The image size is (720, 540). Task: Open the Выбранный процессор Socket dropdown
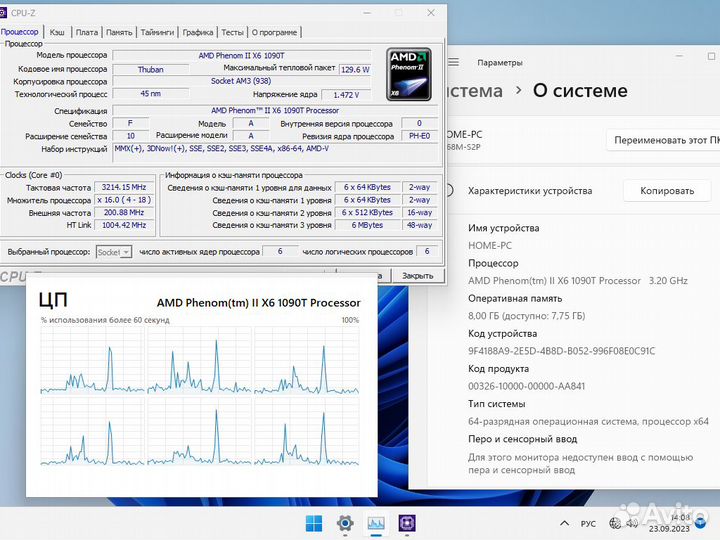[114, 252]
